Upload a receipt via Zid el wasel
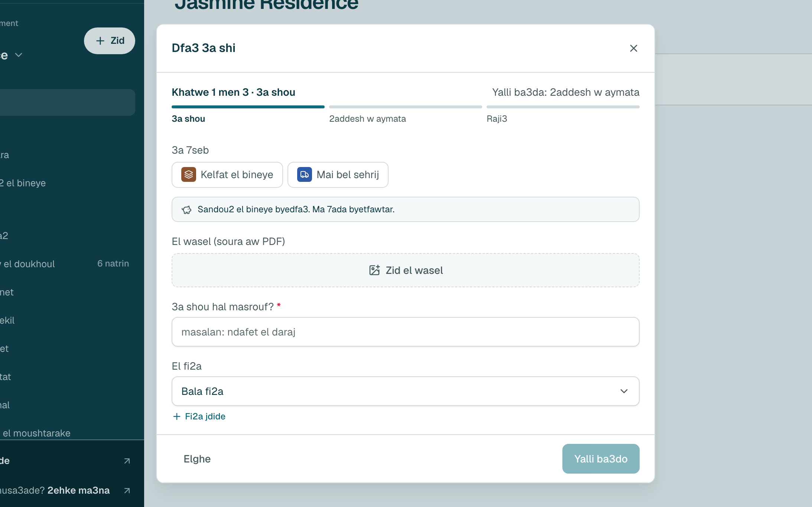This screenshot has height=507, width=812. click(406, 270)
